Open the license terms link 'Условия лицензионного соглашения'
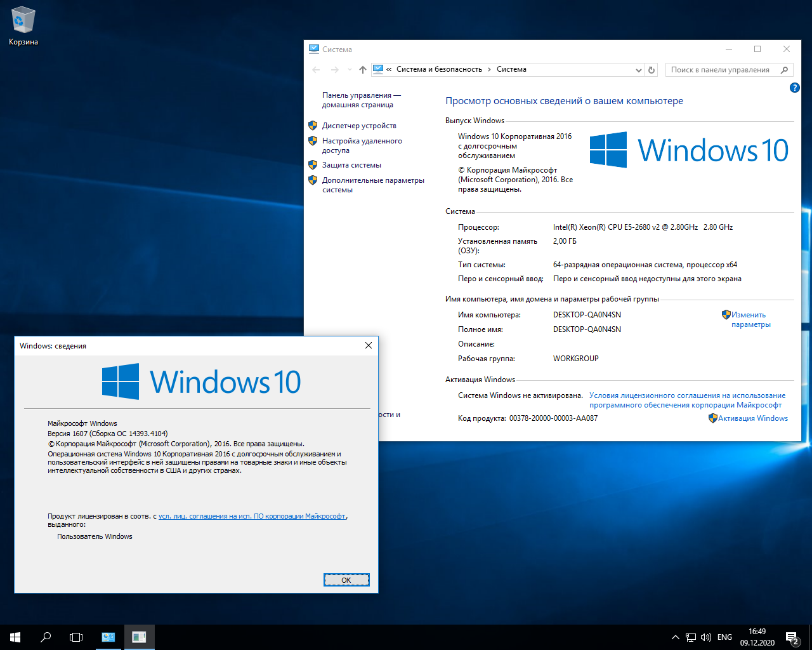The height and width of the screenshot is (650, 812). (687, 400)
